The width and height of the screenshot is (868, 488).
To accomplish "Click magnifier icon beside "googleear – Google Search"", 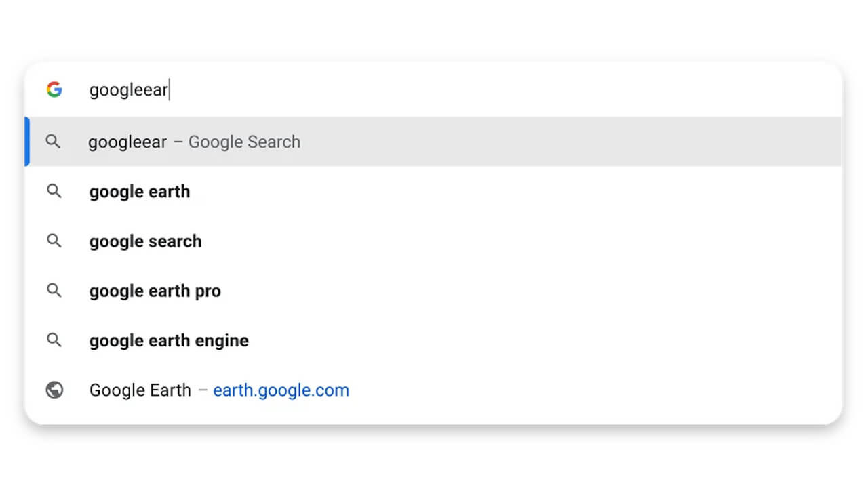I will [53, 142].
